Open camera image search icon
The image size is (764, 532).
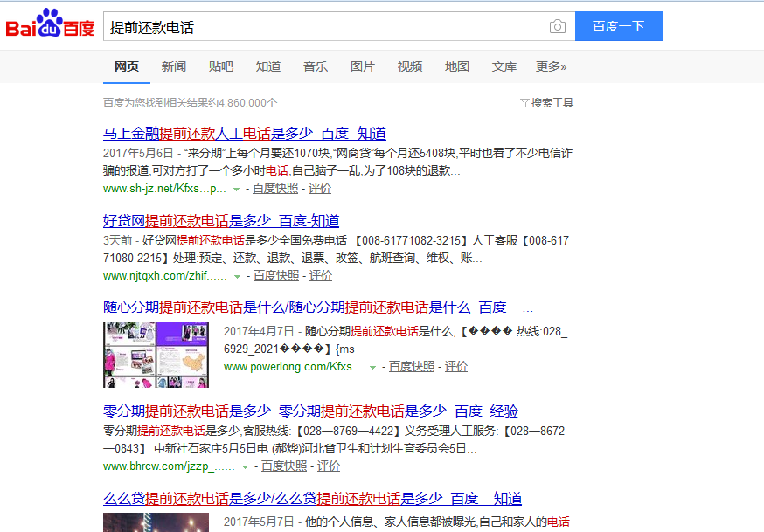[x=558, y=26]
